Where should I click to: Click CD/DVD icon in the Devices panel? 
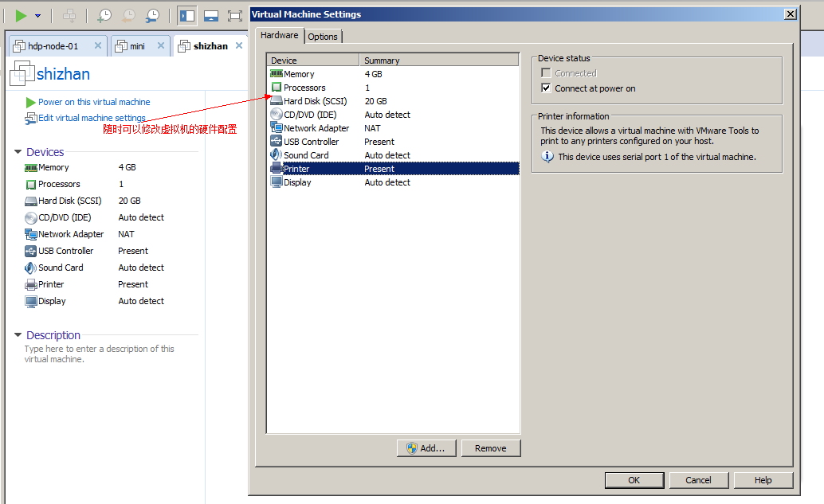click(x=31, y=218)
